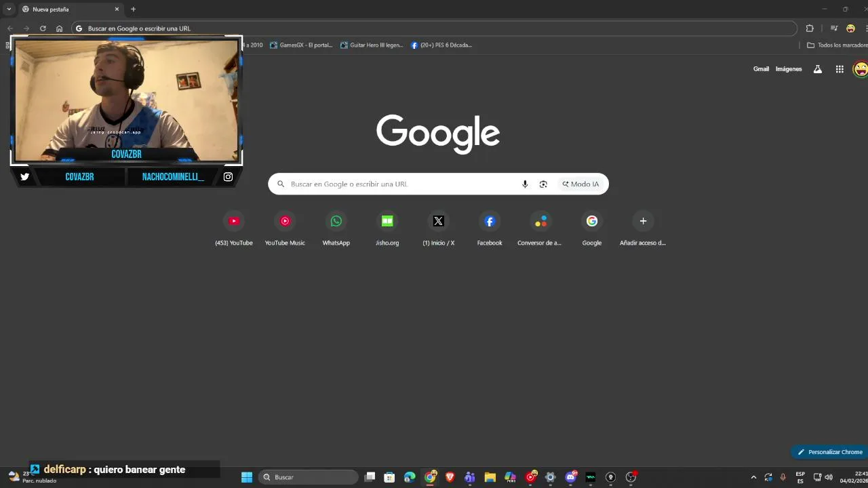Open the Jisho.org shortcut
The height and width of the screenshot is (488, 868).
click(387, 228)
